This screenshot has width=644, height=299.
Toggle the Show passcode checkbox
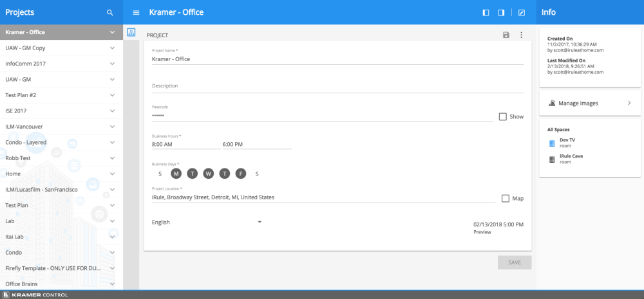[503, 116]
